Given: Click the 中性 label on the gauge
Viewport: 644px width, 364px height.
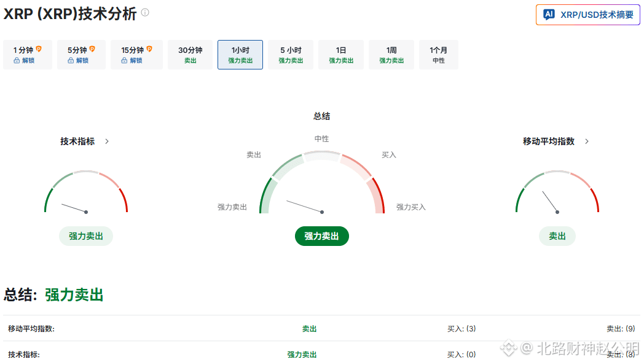Looking at the screenshot, I should pos(321,139).
